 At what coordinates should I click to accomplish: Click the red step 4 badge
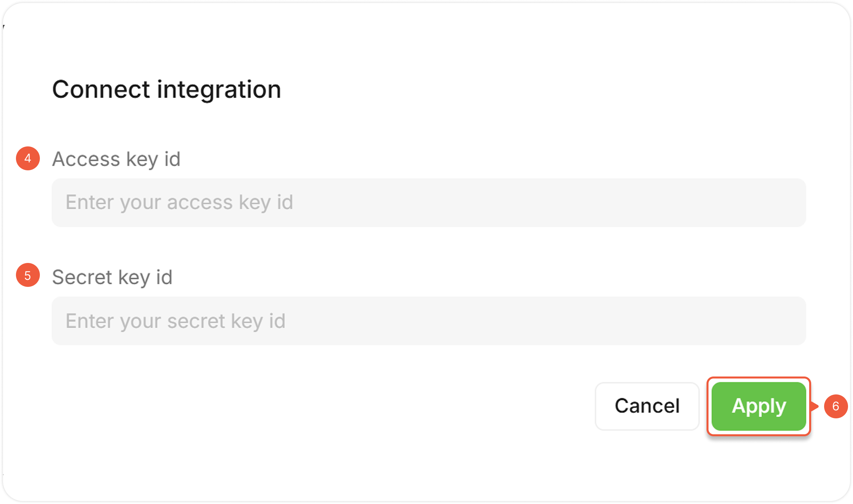coord(28,158)
